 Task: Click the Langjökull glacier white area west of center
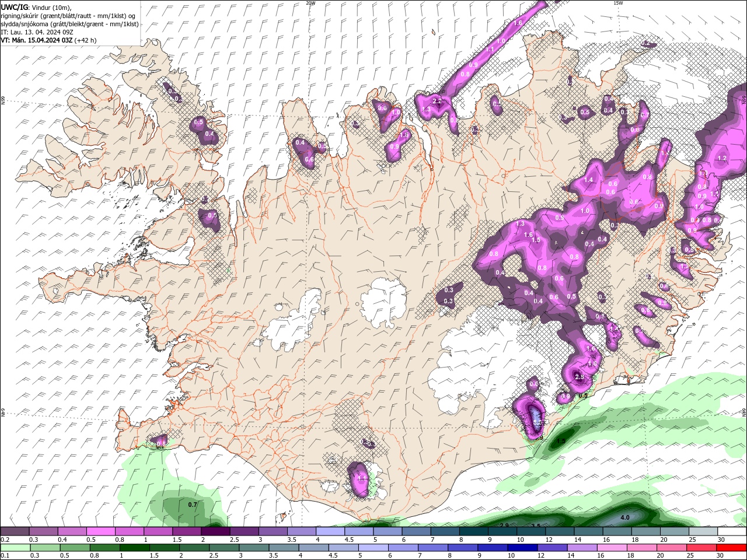[x=294, y=321]
